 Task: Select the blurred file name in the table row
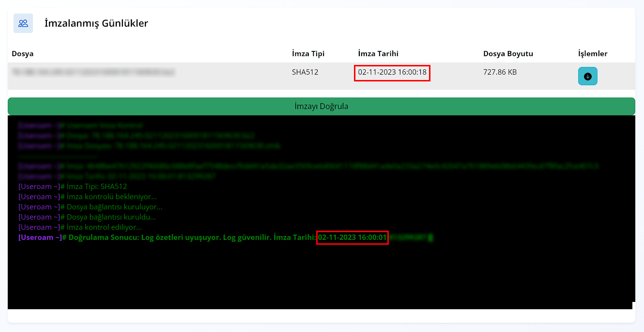point(93,72)
